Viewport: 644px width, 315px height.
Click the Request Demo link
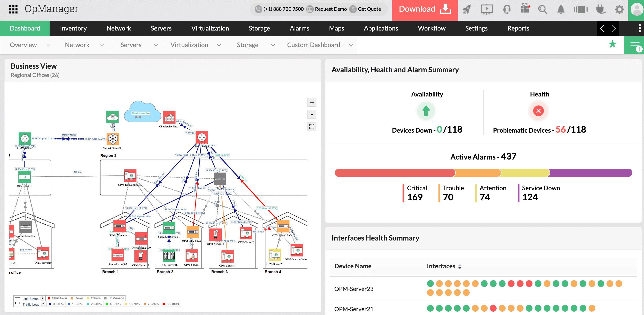[x=331, y=9]
